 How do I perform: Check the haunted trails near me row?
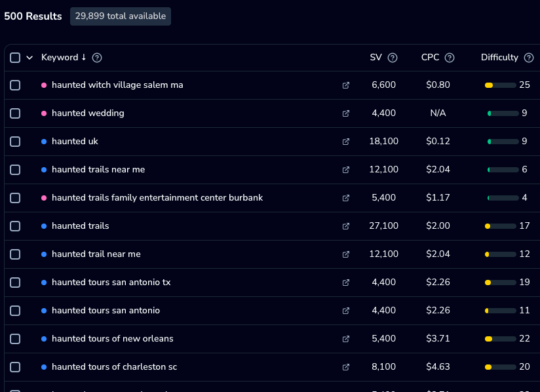(x=15, y=170)
